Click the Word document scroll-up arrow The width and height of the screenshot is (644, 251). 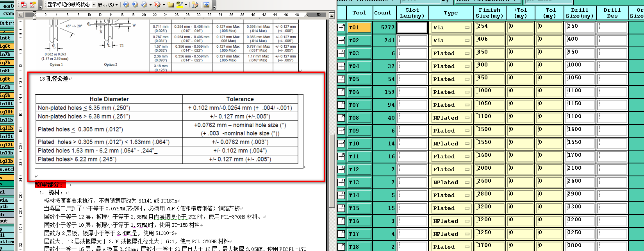pyautogui.click(x=332, y=16)
